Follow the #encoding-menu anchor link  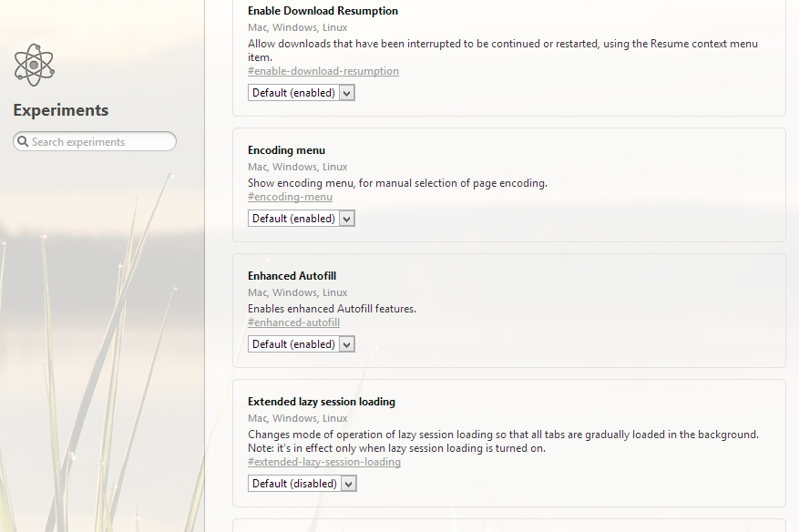[x=290, y=197]
